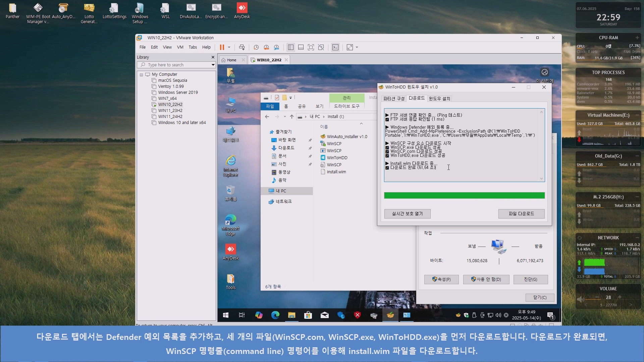
Task: Click the log box scroll-down arrow
Action: [541, 179]
